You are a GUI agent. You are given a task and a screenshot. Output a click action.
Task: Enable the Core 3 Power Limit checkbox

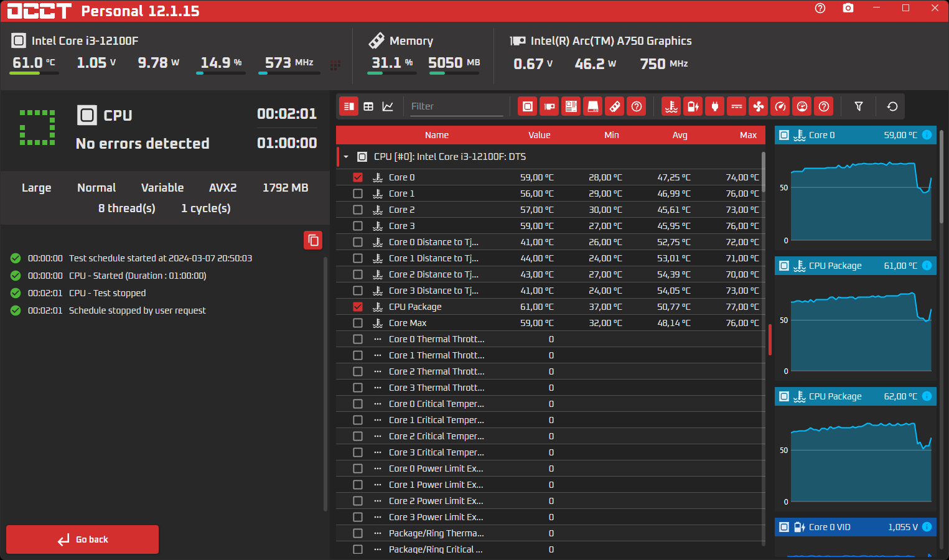(358, 517)
